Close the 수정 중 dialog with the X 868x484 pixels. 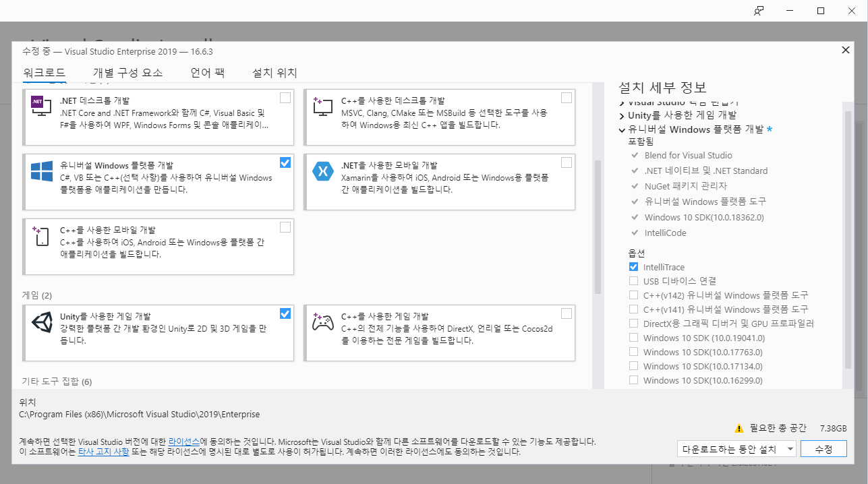coord(846,50)
